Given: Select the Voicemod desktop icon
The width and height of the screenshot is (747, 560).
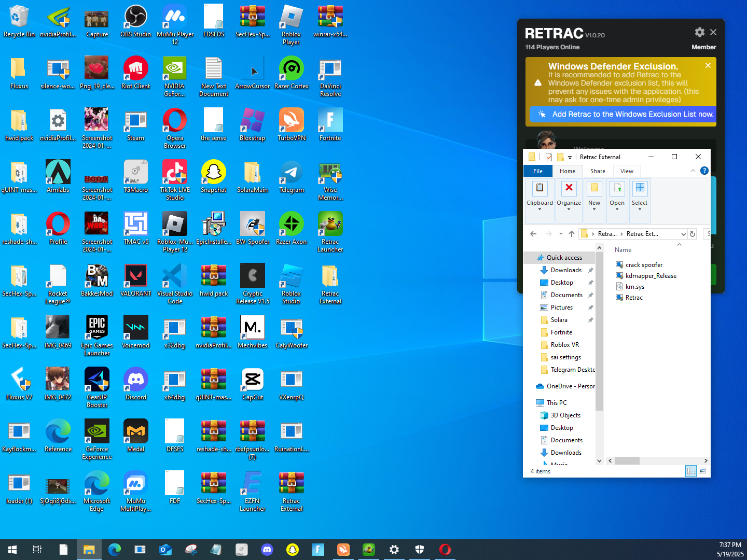Looking at the screenshot, I should click(136, 333).
